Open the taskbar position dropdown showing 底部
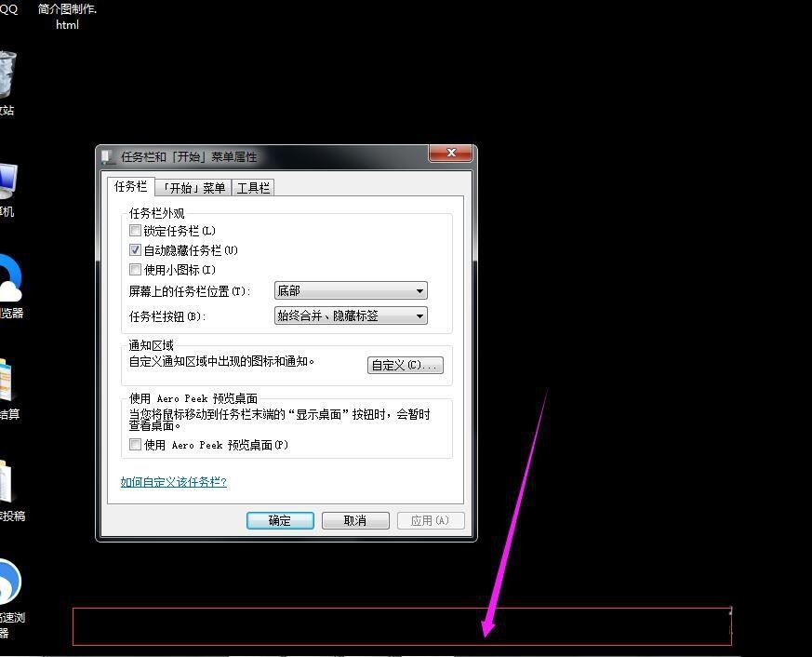 pyautogui.click(x=349, y=290)
